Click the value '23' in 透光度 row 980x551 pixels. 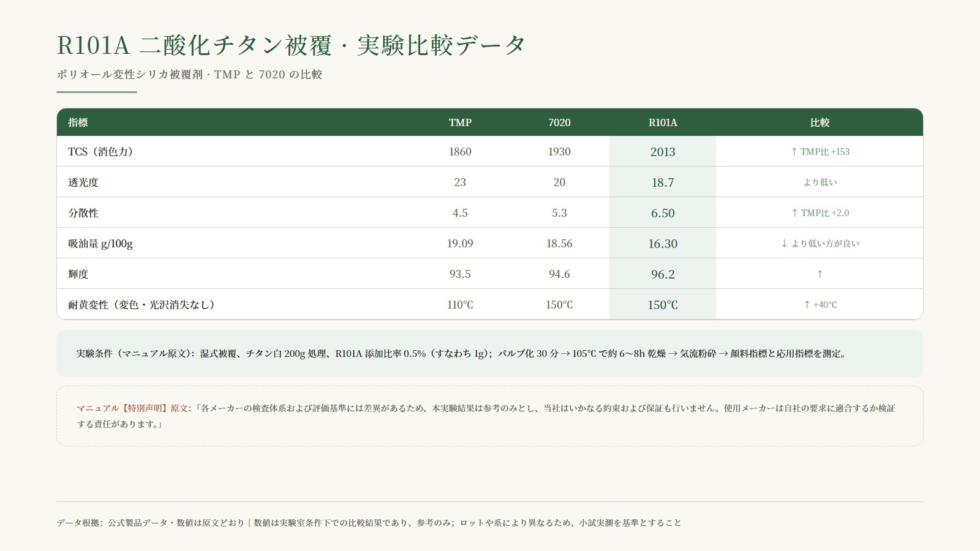point(460,182)
